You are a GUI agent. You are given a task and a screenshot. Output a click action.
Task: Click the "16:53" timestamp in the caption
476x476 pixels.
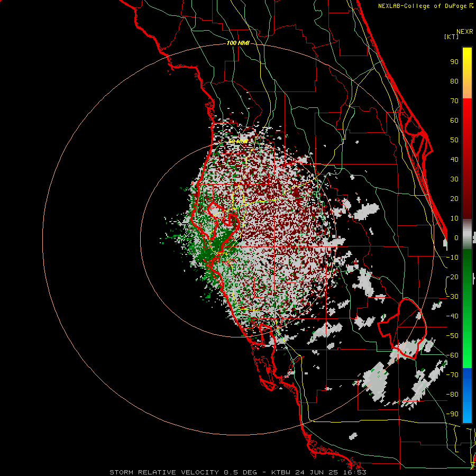[x=354, y=472]
